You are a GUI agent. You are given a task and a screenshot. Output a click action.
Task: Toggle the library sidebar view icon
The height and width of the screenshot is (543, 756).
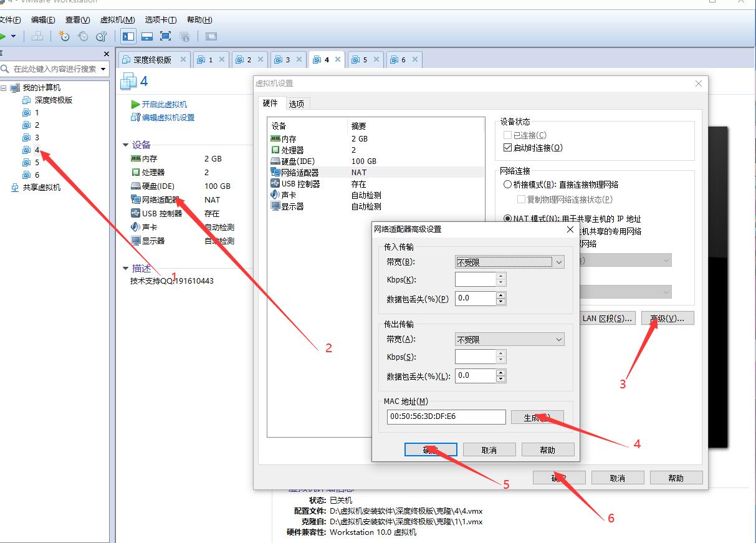(x=128, y=36)
